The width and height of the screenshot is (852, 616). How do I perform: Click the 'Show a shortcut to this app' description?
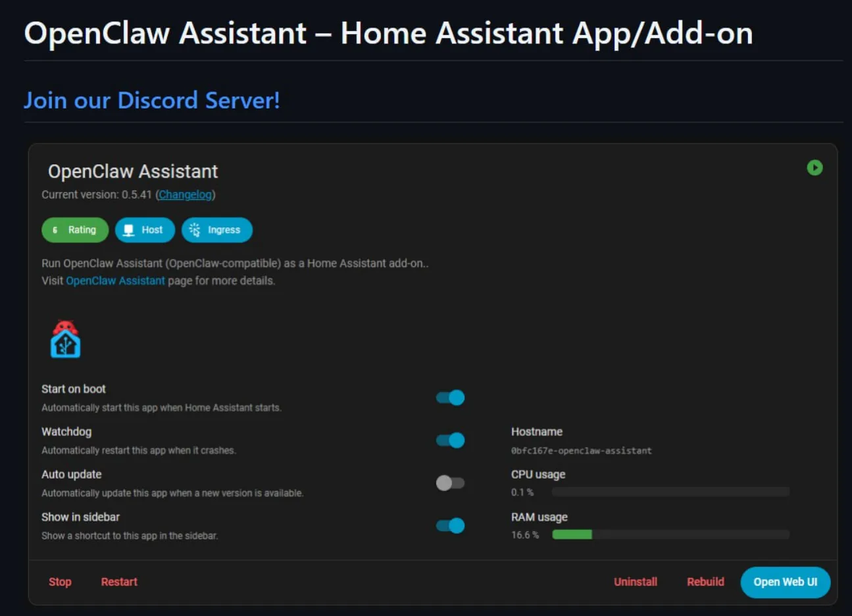point(130,536)
